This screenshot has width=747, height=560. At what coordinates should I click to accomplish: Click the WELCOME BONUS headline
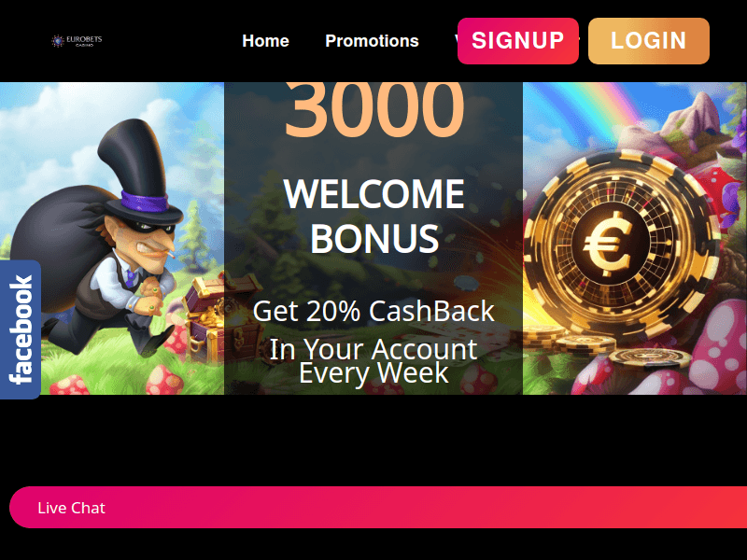(374, 216)
